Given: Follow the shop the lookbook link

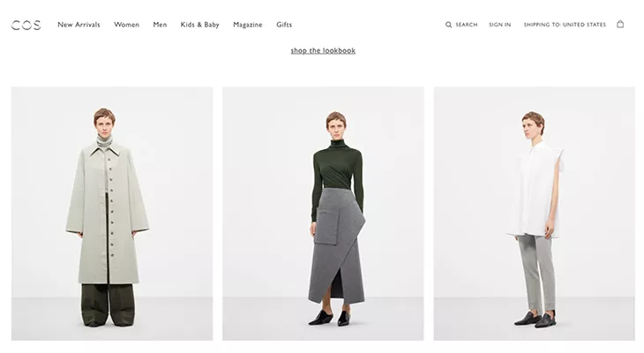Looking at the screenshot, I should tap(323, 50).
